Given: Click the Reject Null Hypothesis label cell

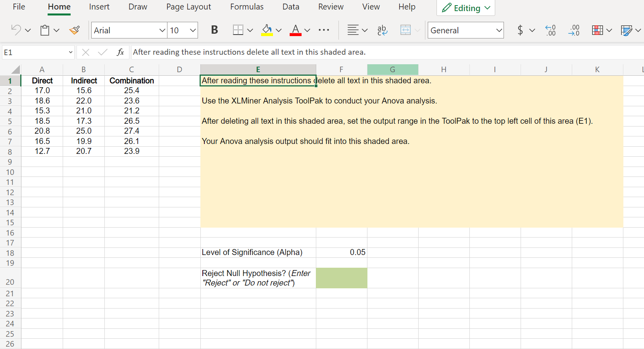Looking at the screenshot, I should (x=258, y=278).
